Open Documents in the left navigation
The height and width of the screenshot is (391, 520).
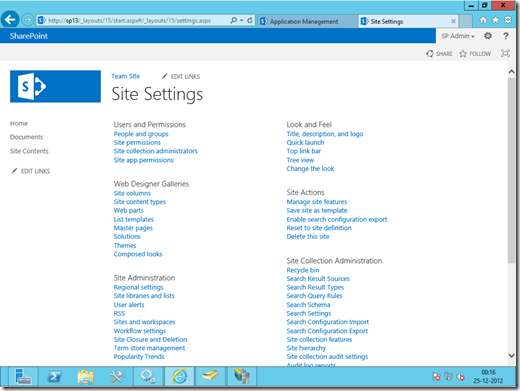tap(26, 137)
